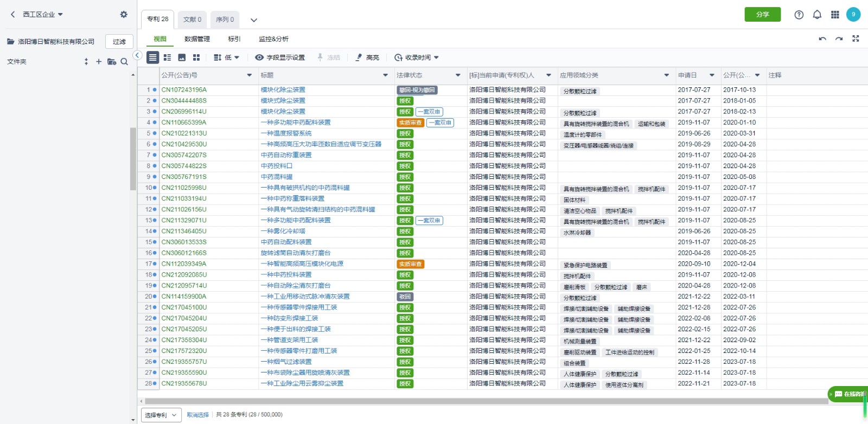
Task: Toggle selection dot for row 14 CN211346405U
Action: 155,232
